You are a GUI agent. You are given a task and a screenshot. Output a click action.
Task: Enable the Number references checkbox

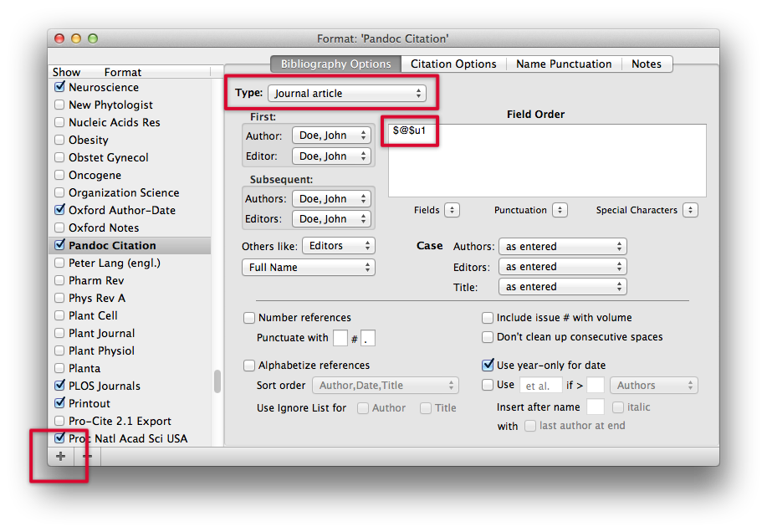click(249, 318)
